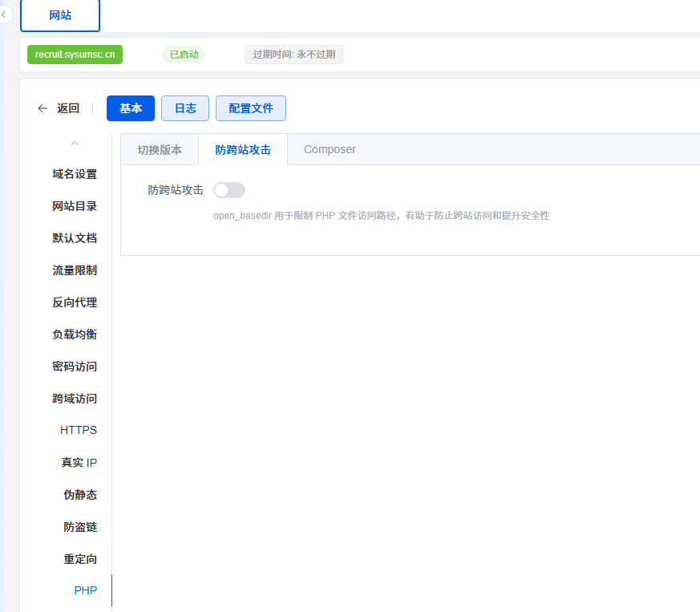This screenshot has width=700, height=612.
Task: Open the 日志 view
Action: point(185,108)
